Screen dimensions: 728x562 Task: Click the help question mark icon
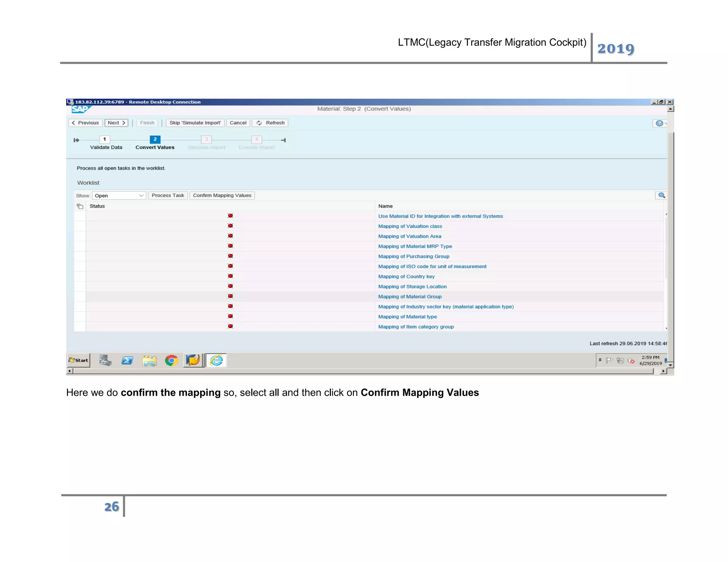point(659,123)
